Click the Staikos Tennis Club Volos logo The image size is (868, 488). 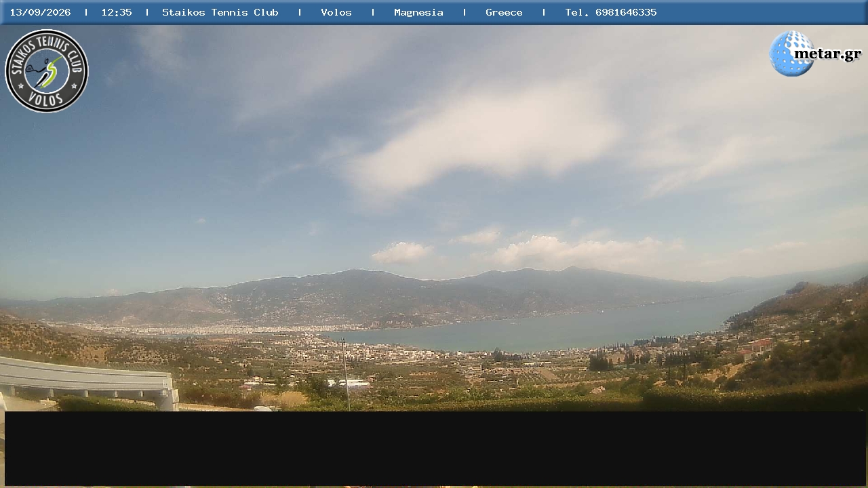pos(47,71)
